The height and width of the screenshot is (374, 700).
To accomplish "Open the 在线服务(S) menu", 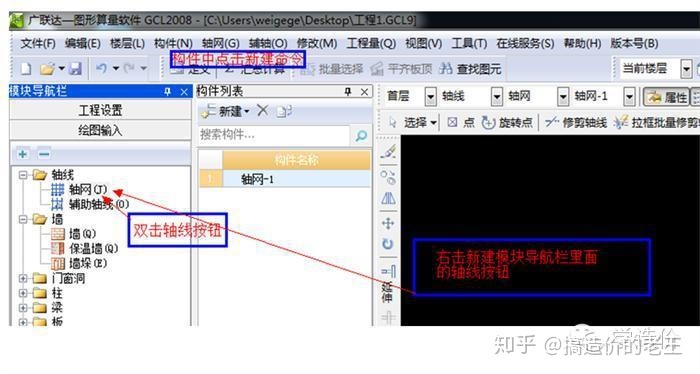I will pos(525,43).
